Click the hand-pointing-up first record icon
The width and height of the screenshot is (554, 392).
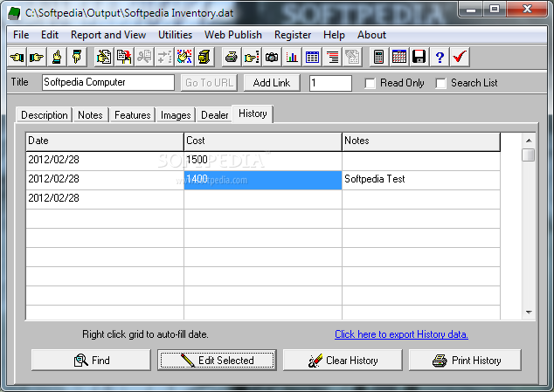click(x=57, y=57)
